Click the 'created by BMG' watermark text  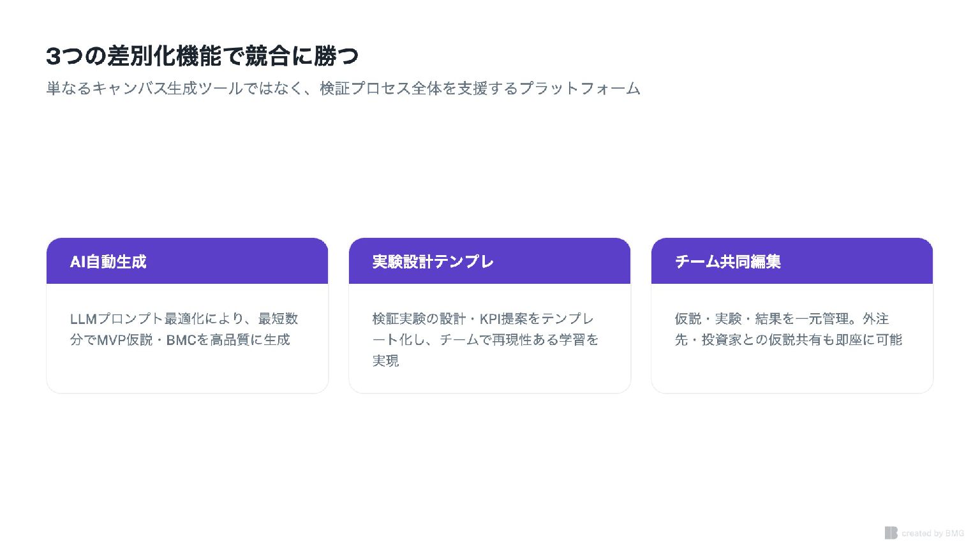click(x=933, y=533)
